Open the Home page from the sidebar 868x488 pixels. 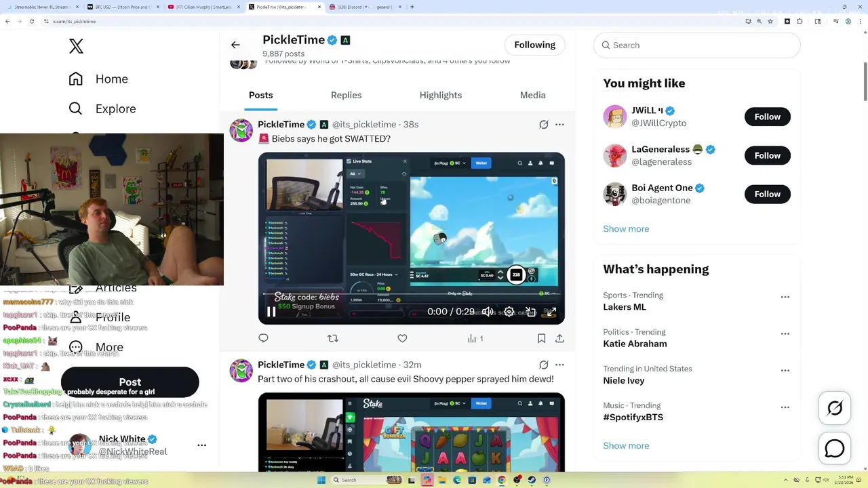coord(98,79)
